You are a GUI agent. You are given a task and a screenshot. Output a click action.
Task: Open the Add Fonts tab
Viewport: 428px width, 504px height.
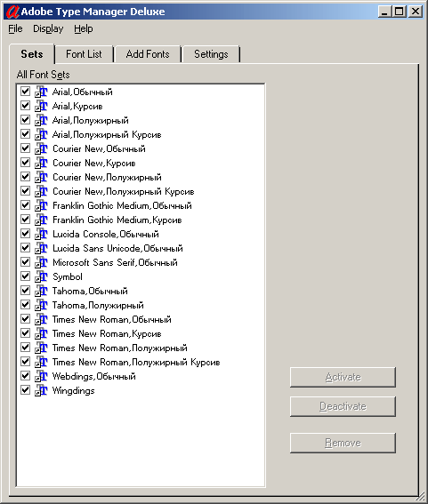coord(148,54)
